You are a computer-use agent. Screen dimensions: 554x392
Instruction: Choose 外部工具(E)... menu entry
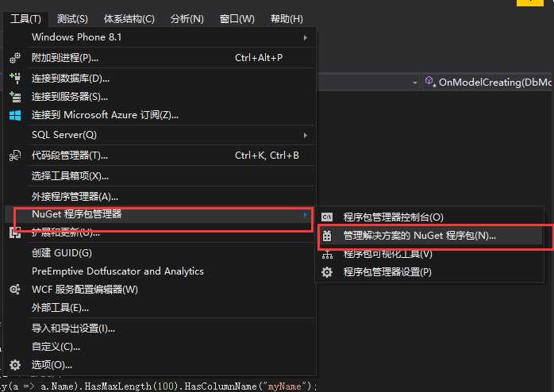click(x=160, y=308)
